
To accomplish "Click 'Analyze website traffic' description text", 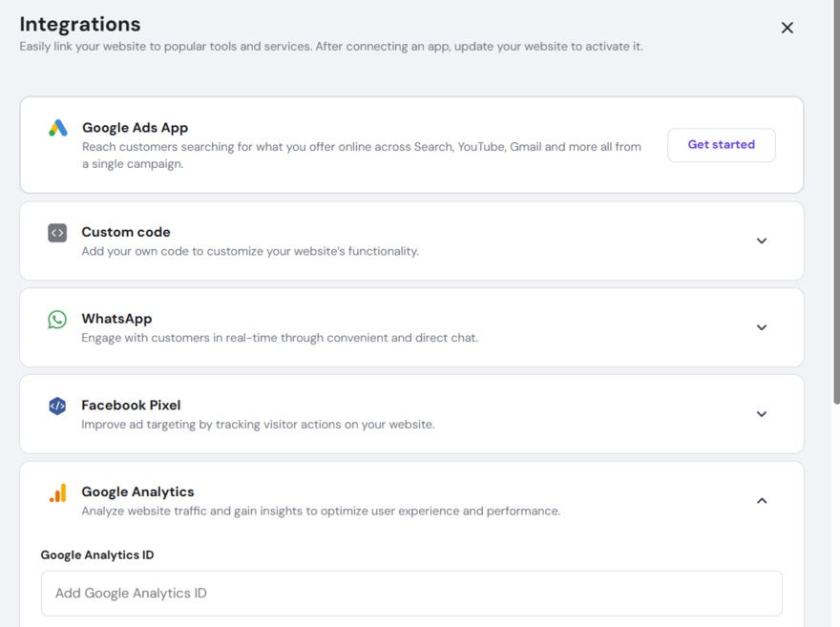I will tap(321, 511).
